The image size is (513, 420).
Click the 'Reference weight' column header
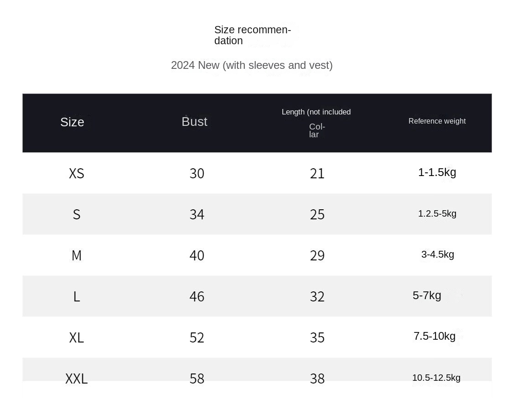pyautogui.click(x=437, y=121)
